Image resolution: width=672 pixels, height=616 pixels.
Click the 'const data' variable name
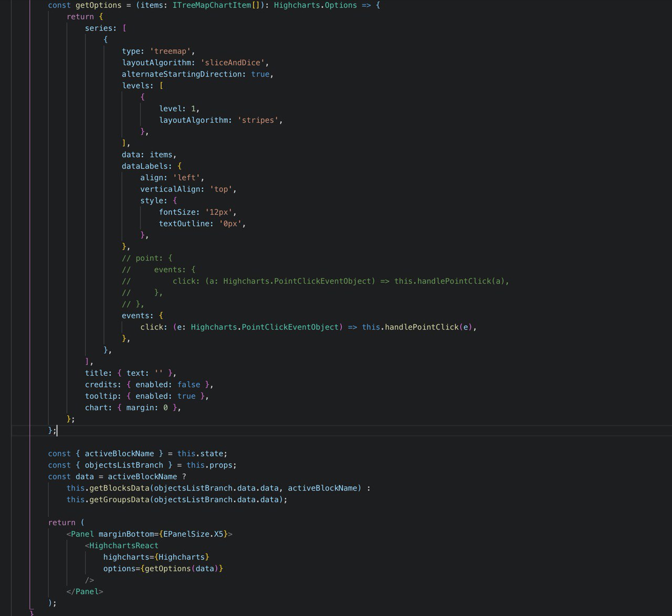(x=85, y=477)
